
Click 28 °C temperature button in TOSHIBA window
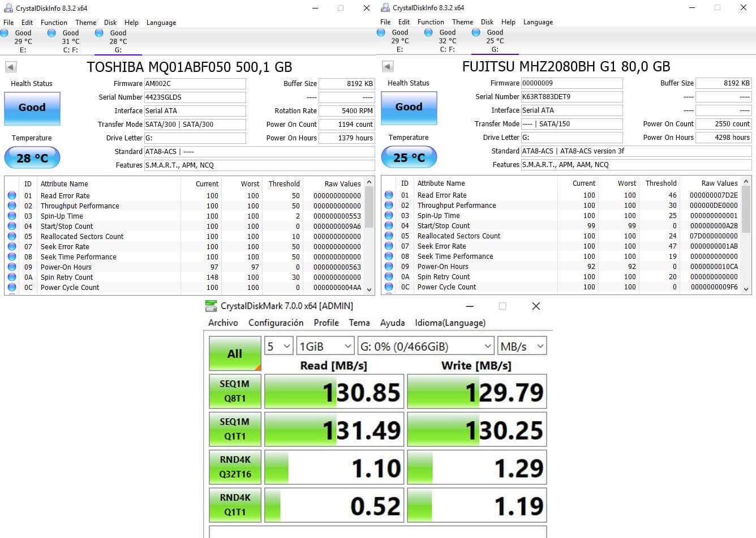pyautogui.click(x=32, y=158)
